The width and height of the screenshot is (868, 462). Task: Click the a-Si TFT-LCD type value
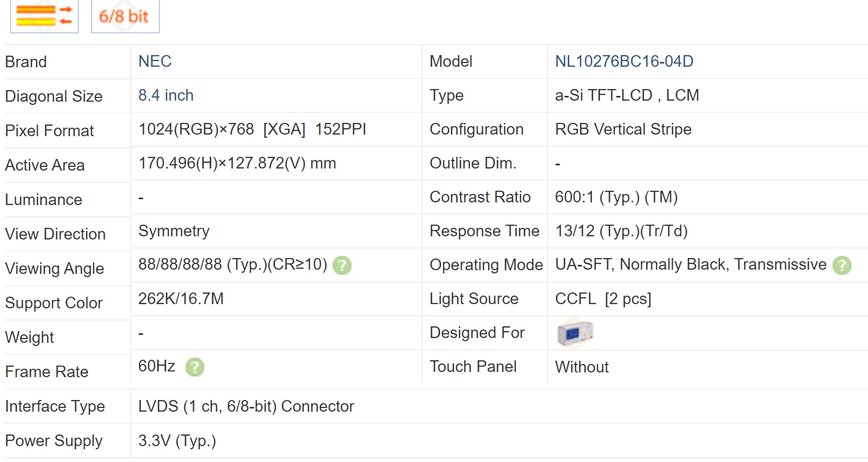(x=627, y=95)
